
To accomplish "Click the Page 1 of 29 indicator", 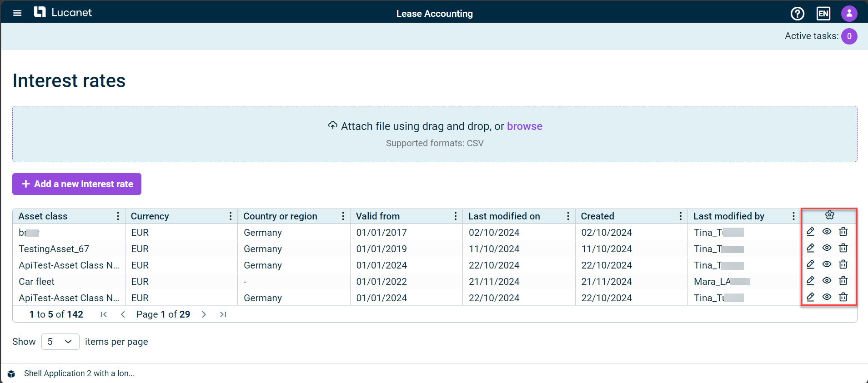I will coord(163,314).
